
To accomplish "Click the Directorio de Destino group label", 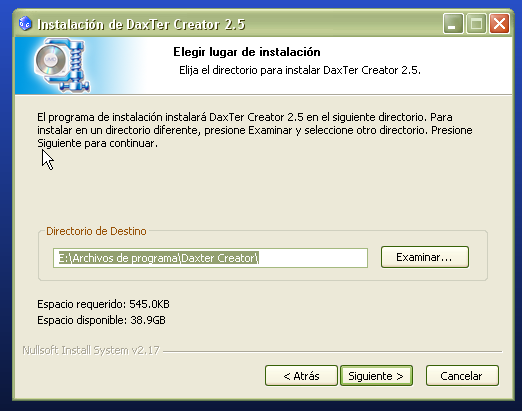I will click(x=96, y=231).
